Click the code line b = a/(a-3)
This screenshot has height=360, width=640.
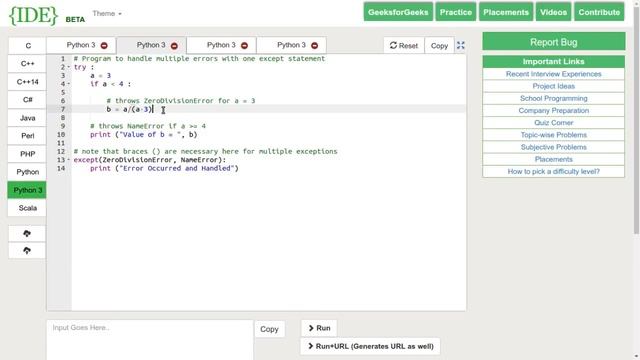pyautogui.click(x=129, y=109)
